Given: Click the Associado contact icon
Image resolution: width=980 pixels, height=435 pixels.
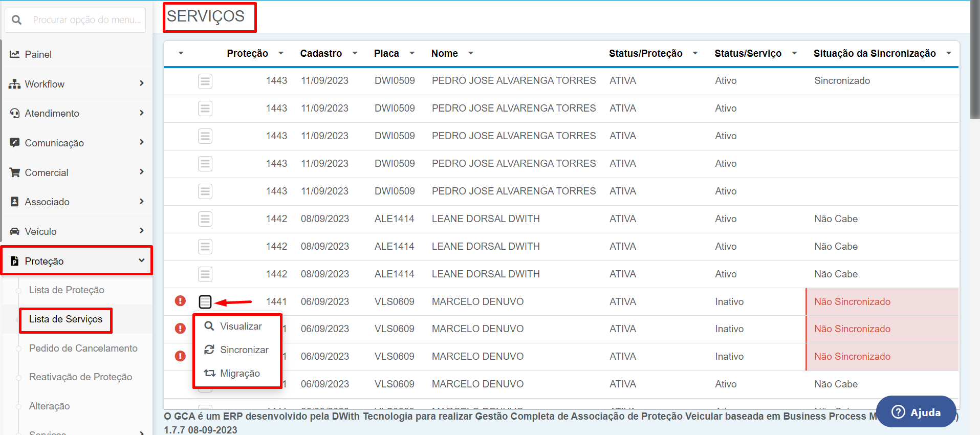Looking at the screenshot, I should [14, 202].
